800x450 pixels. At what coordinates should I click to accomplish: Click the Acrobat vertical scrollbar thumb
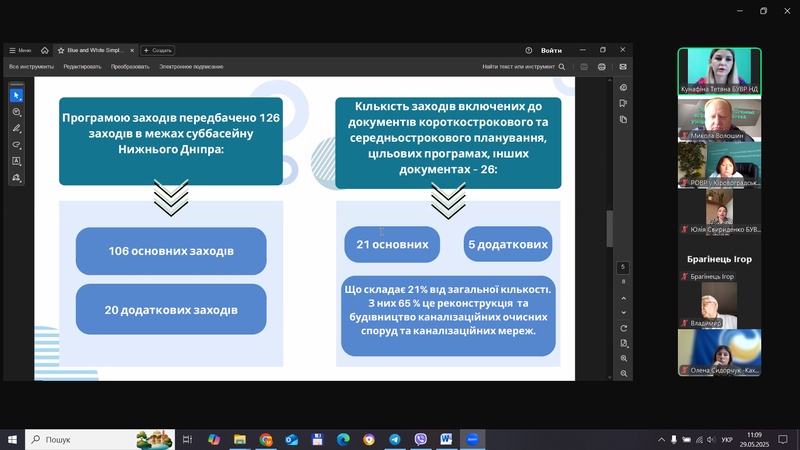point(609,229)
